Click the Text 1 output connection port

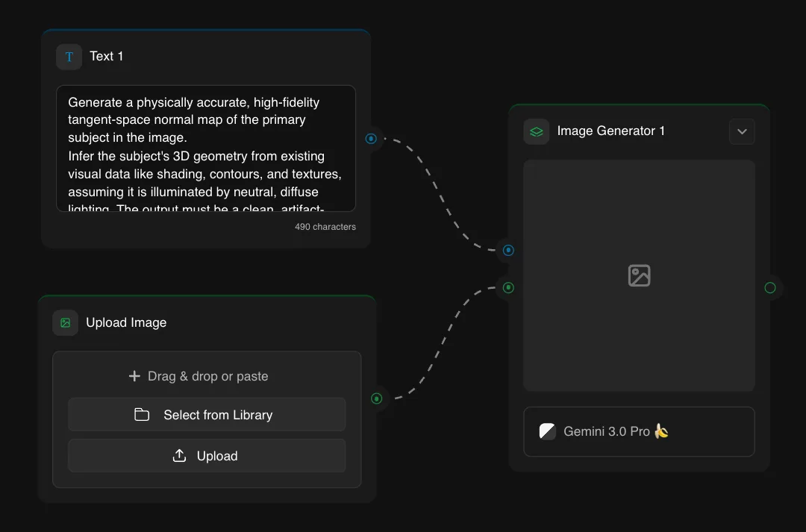tap(371, 138)
